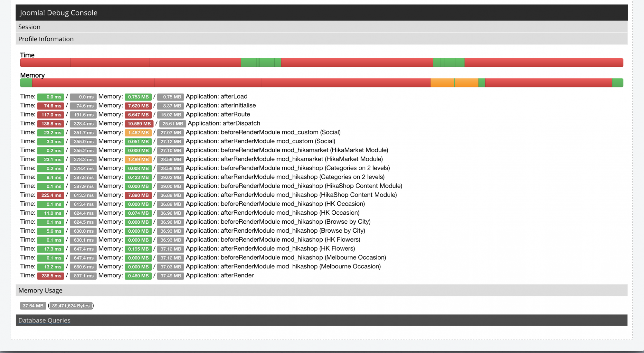
Task: Click the orange 1.489 MB memory badge
Action: pos(138,160)
